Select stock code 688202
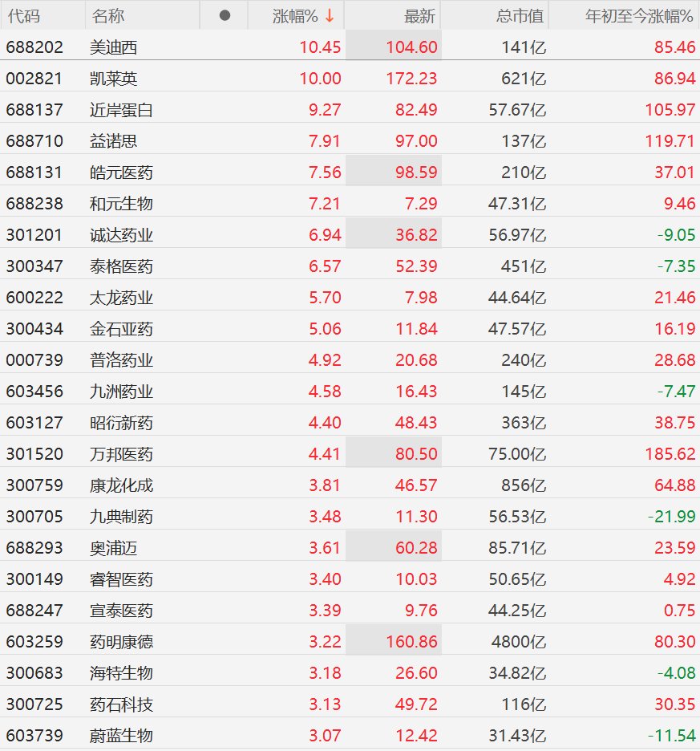The image size is (700, 751). [34, 47]
